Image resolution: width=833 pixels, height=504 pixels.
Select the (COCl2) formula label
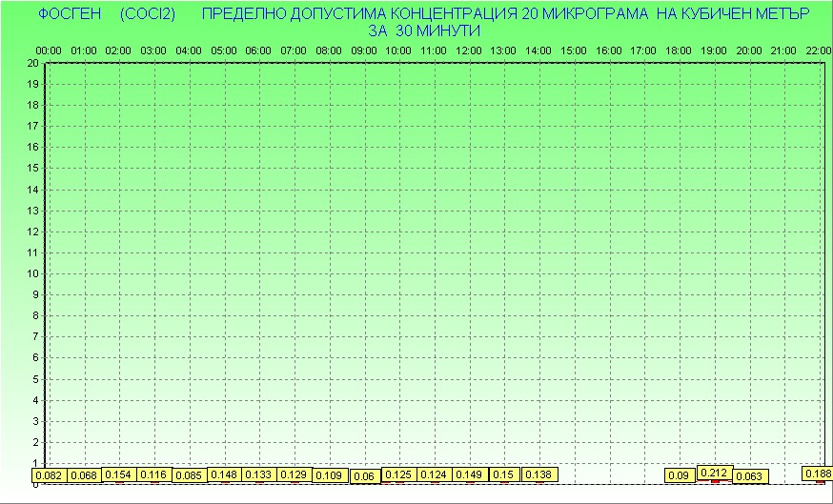[148, 13]
